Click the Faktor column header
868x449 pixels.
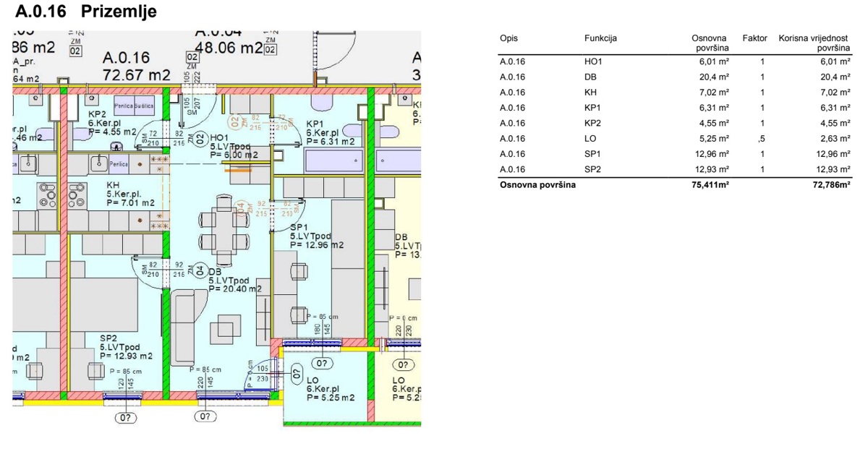tap(754, 38)
